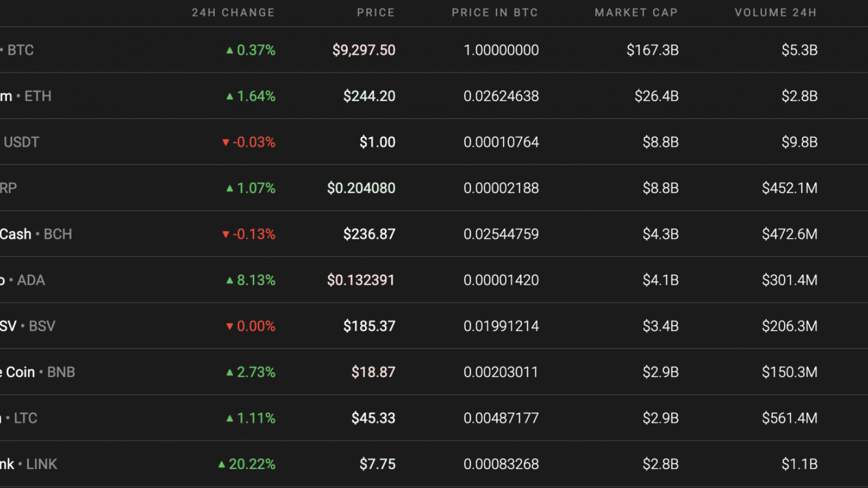Select the $9.8B volume value

(x=800, y=142)
